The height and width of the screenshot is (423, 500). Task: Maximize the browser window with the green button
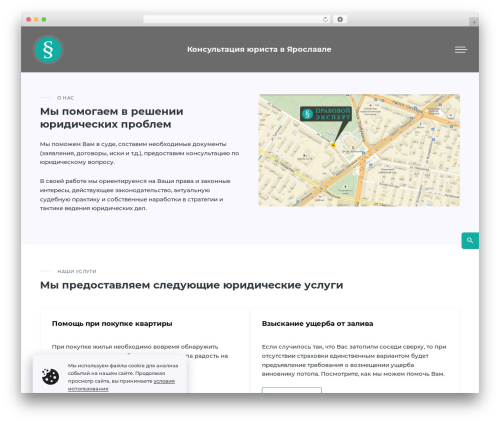[x=44, y=20]
